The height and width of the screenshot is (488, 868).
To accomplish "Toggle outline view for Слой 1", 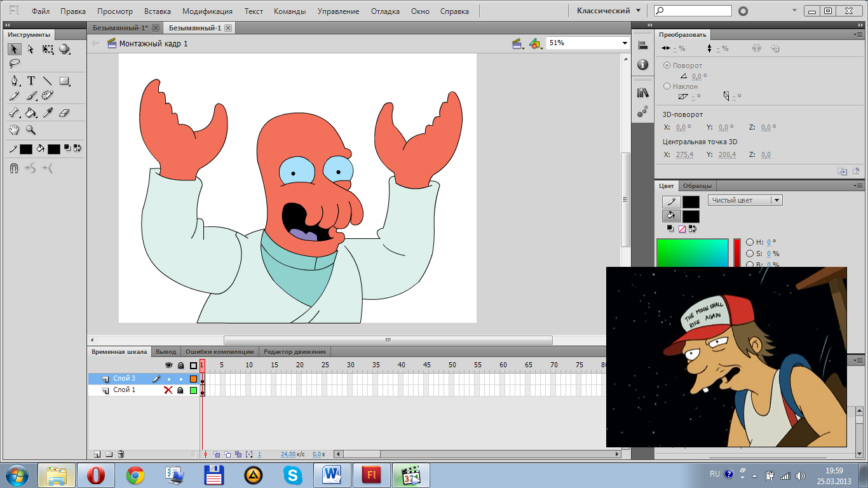I will (193, 390).
